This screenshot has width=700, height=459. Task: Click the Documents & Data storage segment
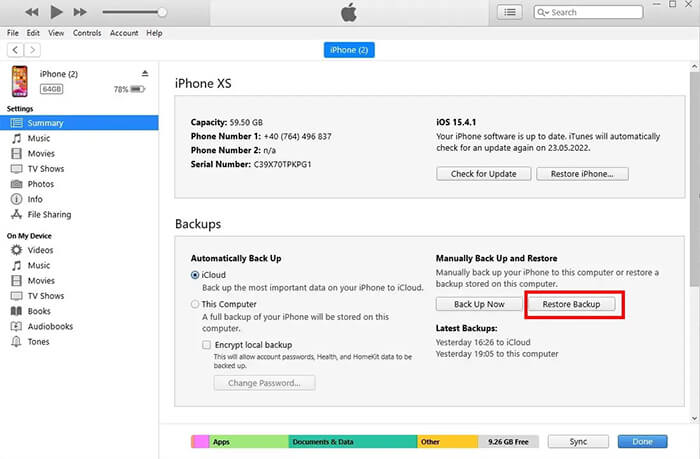[353, 442]
